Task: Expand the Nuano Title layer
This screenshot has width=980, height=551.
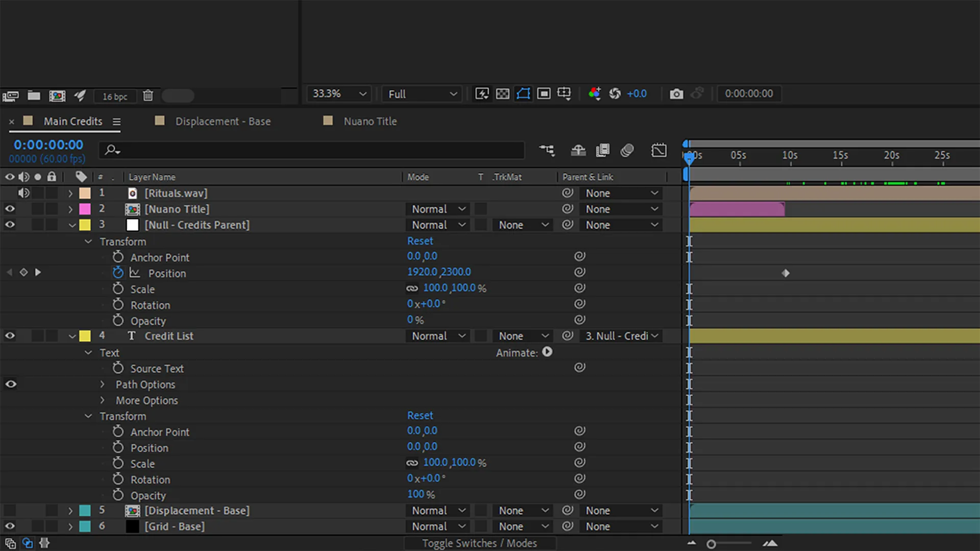Action: (x=70, y=209)
